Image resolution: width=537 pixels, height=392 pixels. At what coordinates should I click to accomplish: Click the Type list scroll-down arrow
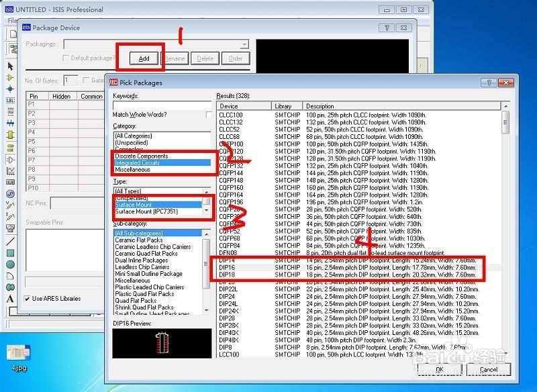(x=207, y=211)
